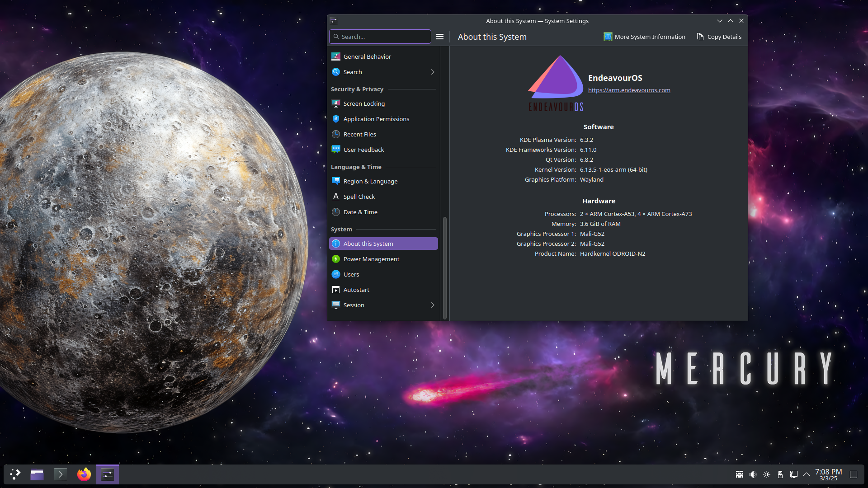Click the search input field
Viewport: 868px width, 488px height.
tap(380, 36)
